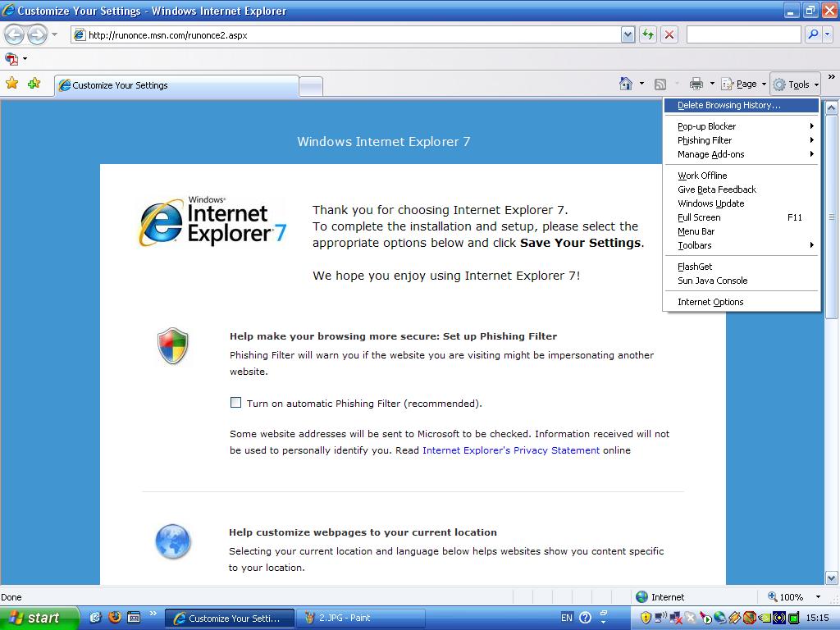Go forward with the Forward arrow button
Screen dimensions: 840x630
click(x=37, y=34)
